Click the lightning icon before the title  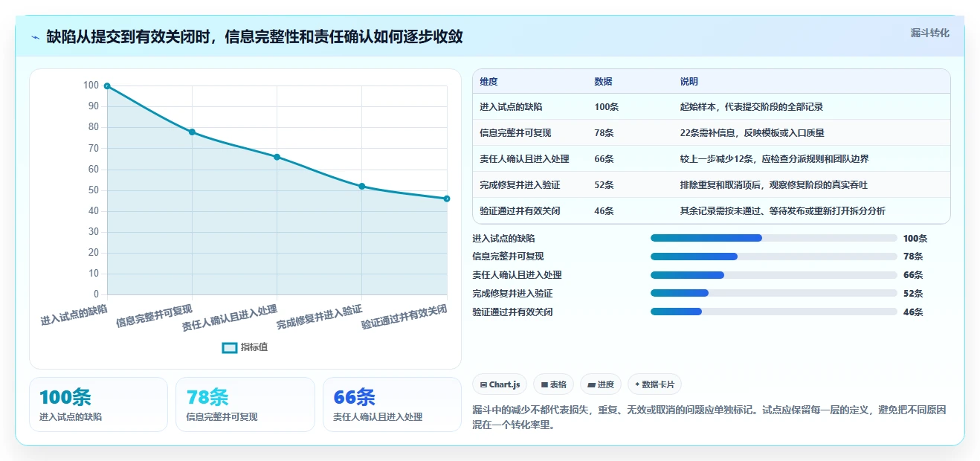(35, 36)
